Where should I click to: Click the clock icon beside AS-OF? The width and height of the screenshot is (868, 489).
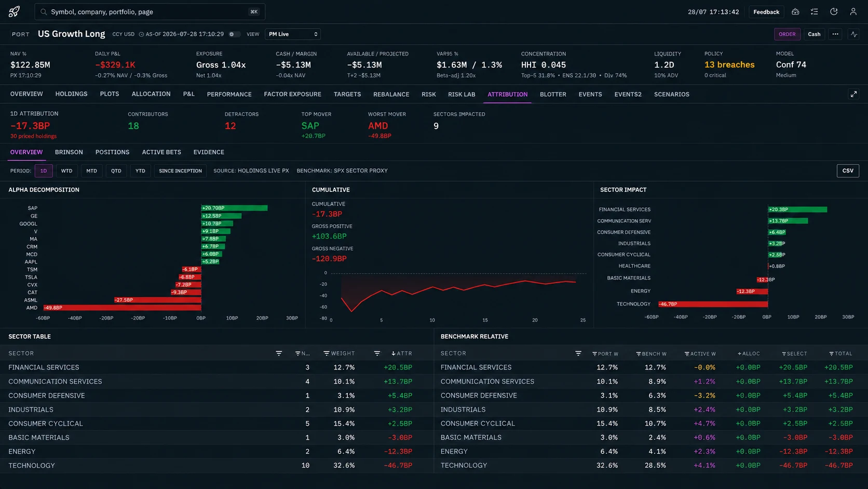click(x=141, y=34)
